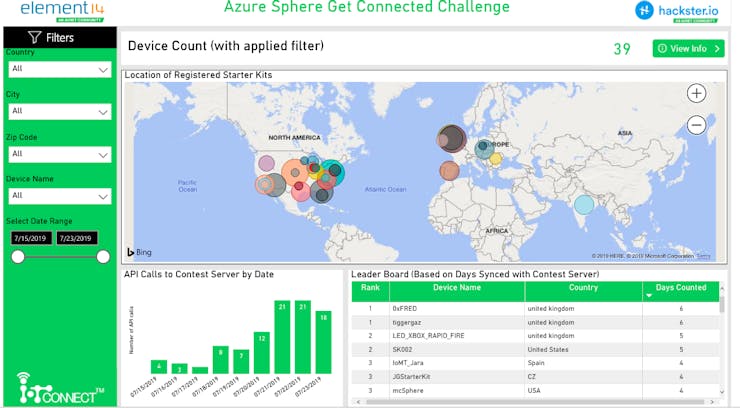Screen dimensions: 740x408
Task: Select the LED_XBOX_RAPID_FIRE device row
Action: (x=535, y=336)
